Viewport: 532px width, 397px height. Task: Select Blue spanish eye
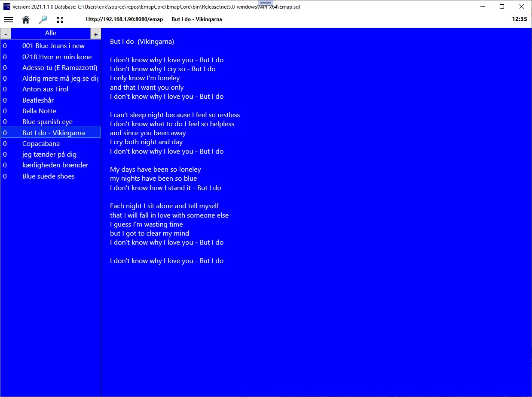(51, 122)
